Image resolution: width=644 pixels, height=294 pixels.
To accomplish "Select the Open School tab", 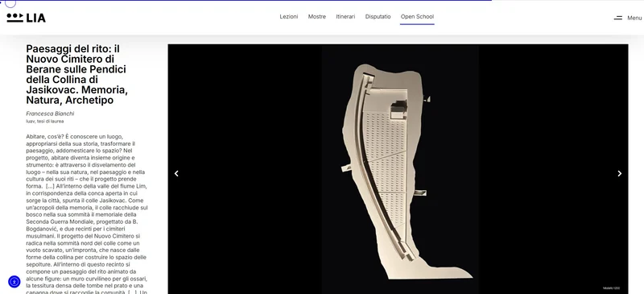I will pyautogui.click(x=417, y=17).
